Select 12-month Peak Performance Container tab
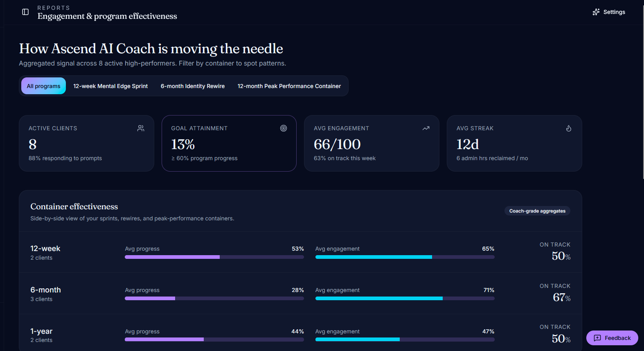This screenshot has width=644, height=351. coord(289,86)
